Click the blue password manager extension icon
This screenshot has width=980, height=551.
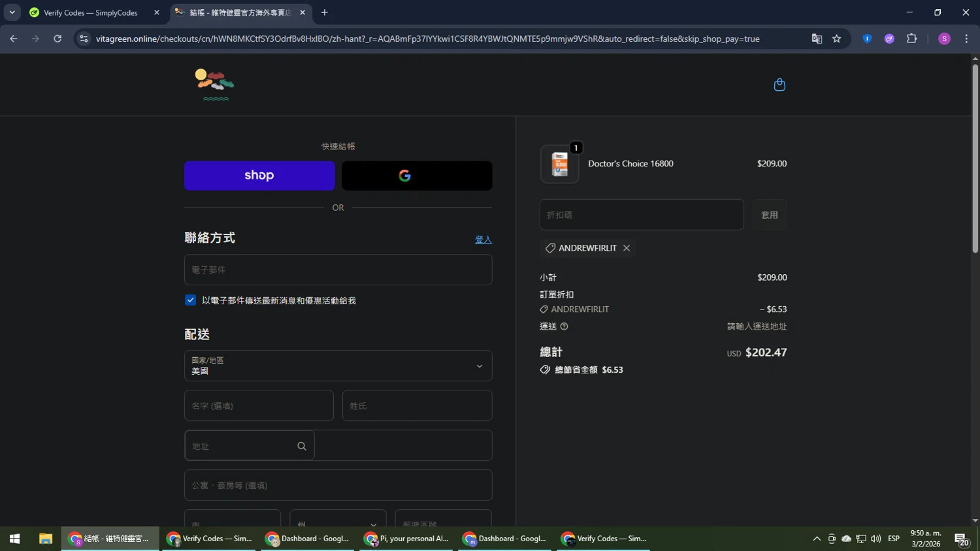click(x=867, y=39)
